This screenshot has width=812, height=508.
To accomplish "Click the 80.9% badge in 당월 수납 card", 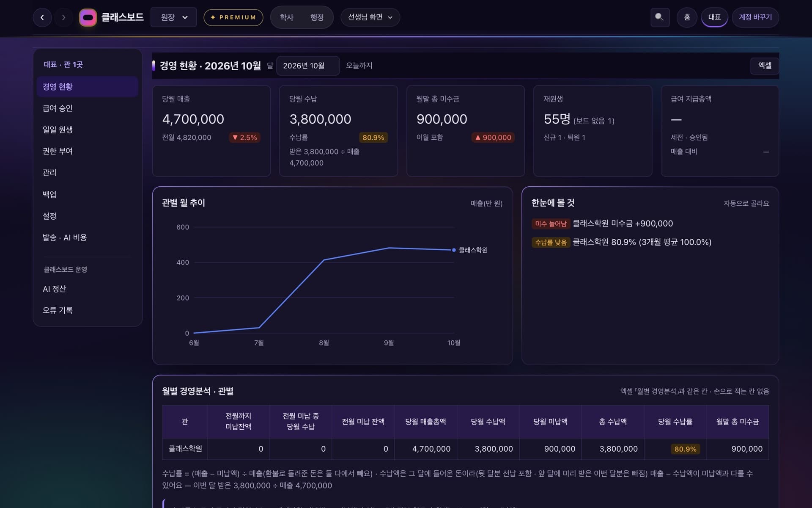I will 373,138.
